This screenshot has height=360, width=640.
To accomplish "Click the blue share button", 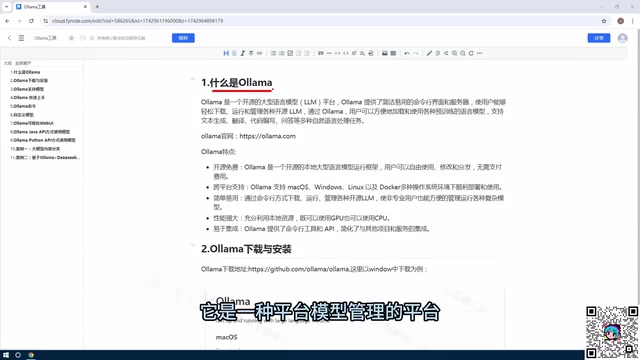I will [x=599, y=38].
